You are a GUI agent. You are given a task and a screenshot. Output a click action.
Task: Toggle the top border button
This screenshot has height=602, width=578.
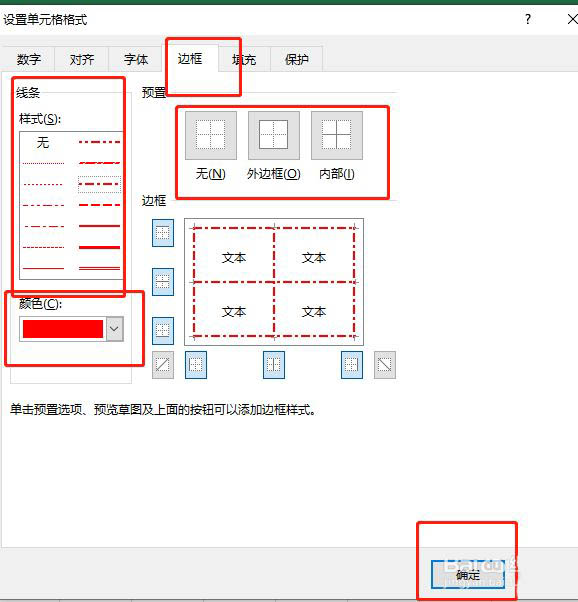163,233
